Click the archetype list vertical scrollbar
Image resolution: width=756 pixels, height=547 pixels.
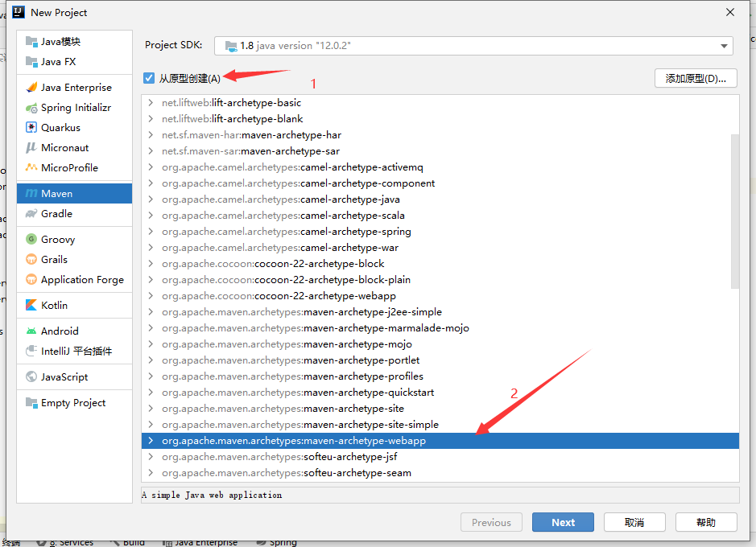pos(735,211)
